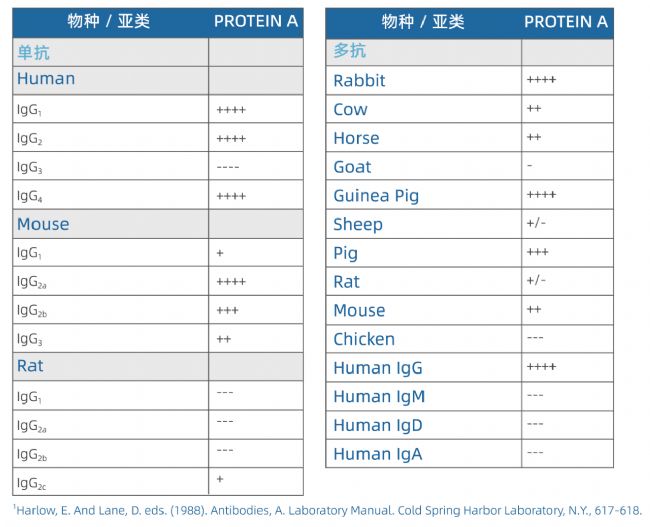Screen dimensions: 650x527
Task: Click left table's PROTEIN A column header
Action: (256, 21)
